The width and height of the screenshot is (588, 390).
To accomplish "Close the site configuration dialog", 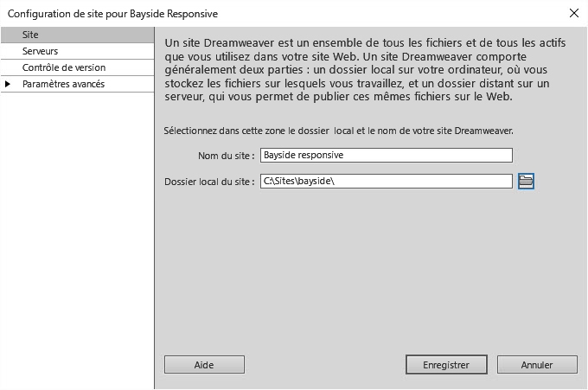I will [x=573, y=13].
